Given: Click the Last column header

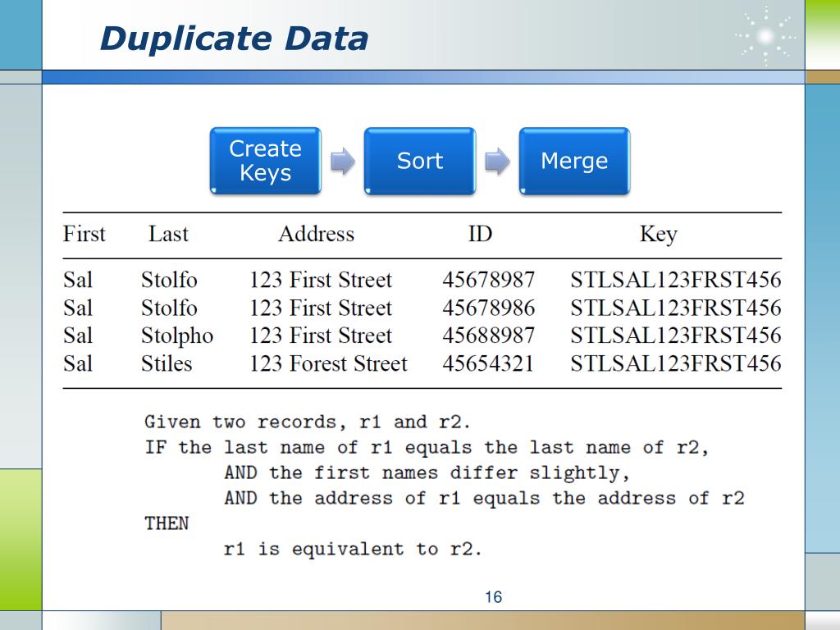Looking at the screenshot, I should pos(168,234).
